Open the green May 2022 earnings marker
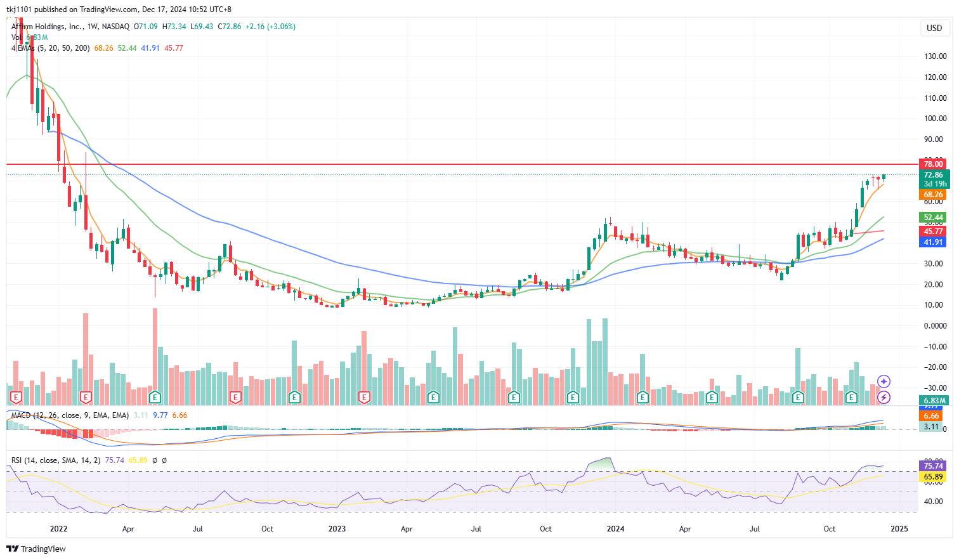This screenshot has height=560, width=959. (x=155, y=398)
